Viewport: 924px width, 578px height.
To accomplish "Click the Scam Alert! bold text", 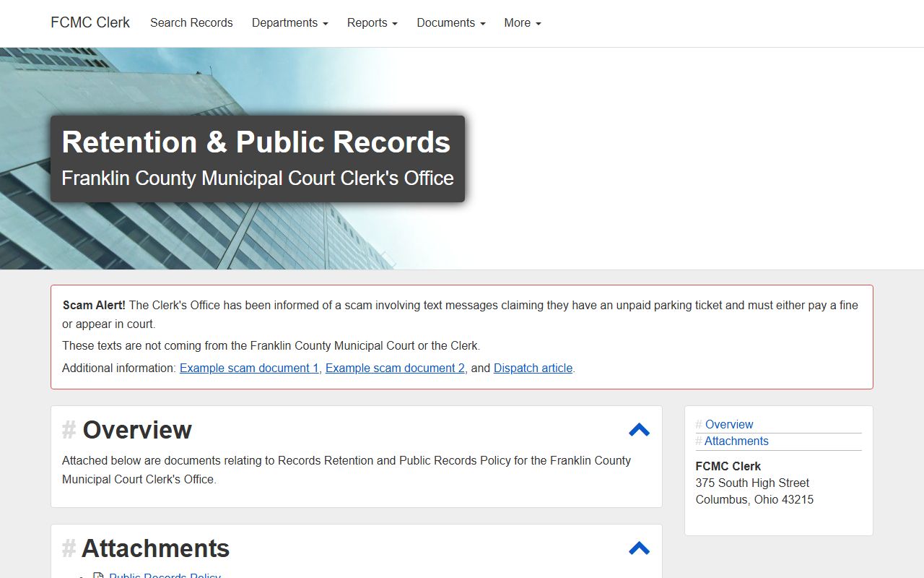I will click(x=94, y=305).
